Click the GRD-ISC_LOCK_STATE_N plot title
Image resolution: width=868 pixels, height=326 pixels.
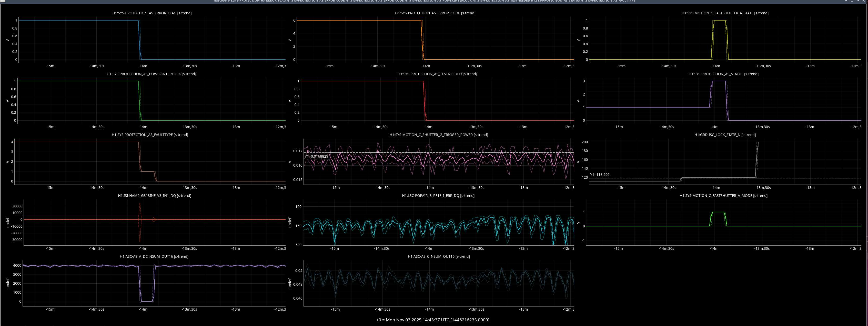(x=725, y=135)
